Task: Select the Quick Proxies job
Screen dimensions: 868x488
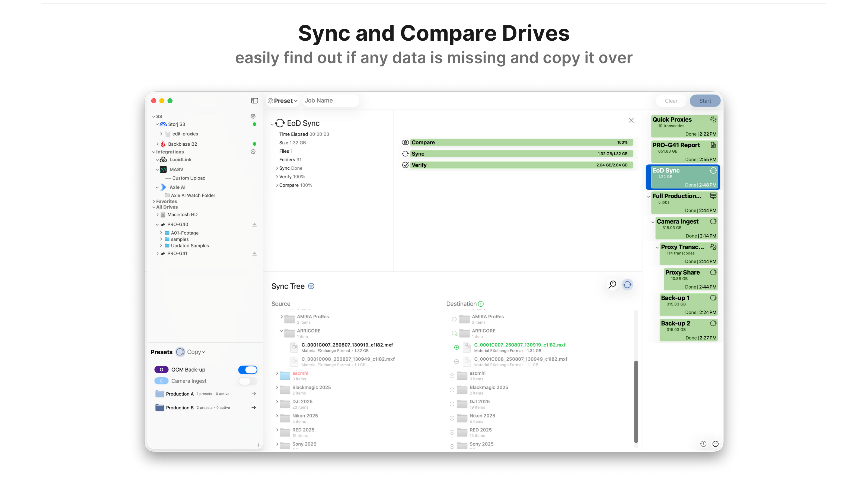Action: [684, 126]
